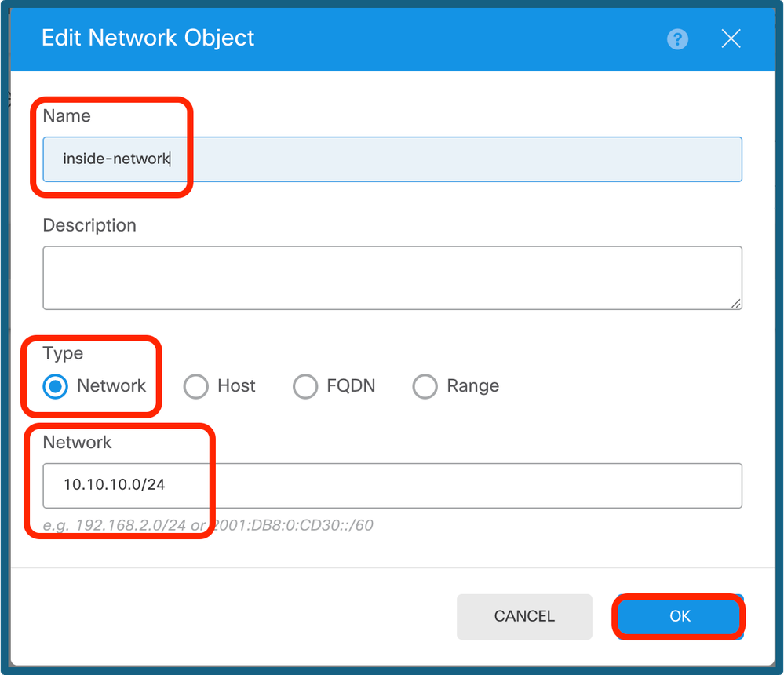This screenshot has width=784, height=675.
Task: Click the example hint text below Network field
Action: pyautogui.click(x=208, y=525)
